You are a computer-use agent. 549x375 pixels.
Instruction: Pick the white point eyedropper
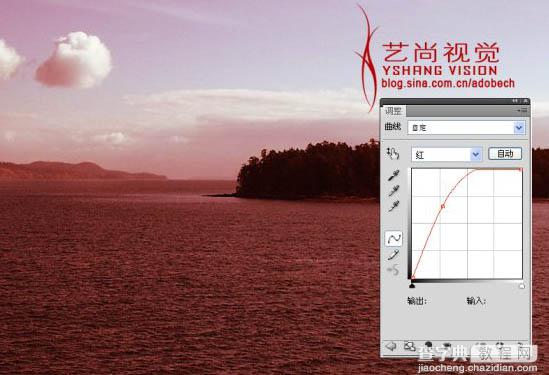pyautogui.click(x=394, y=206)
